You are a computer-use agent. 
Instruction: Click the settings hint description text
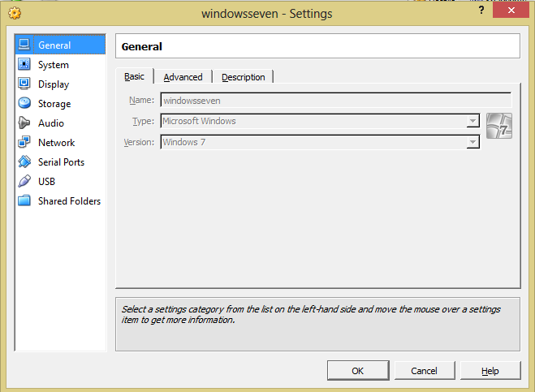point(311,315)
